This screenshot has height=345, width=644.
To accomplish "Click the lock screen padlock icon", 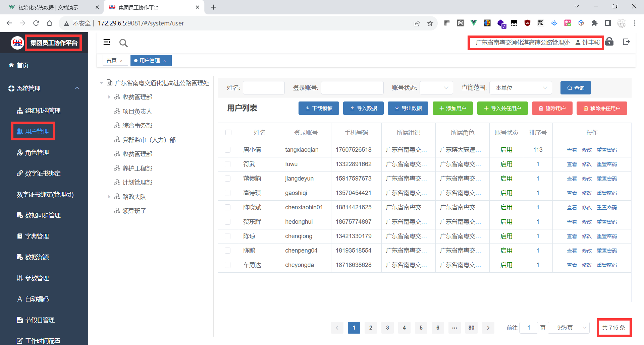I will point(609,42).
